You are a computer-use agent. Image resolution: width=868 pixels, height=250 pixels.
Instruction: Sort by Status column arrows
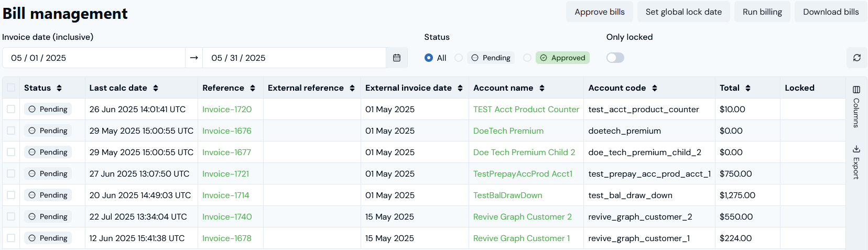(59, 88)
